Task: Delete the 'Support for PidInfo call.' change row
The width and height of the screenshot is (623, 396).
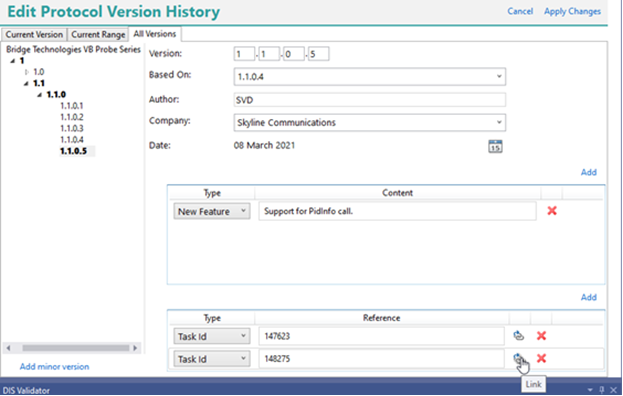Action: pyautogui.click(x=552, y=211)
